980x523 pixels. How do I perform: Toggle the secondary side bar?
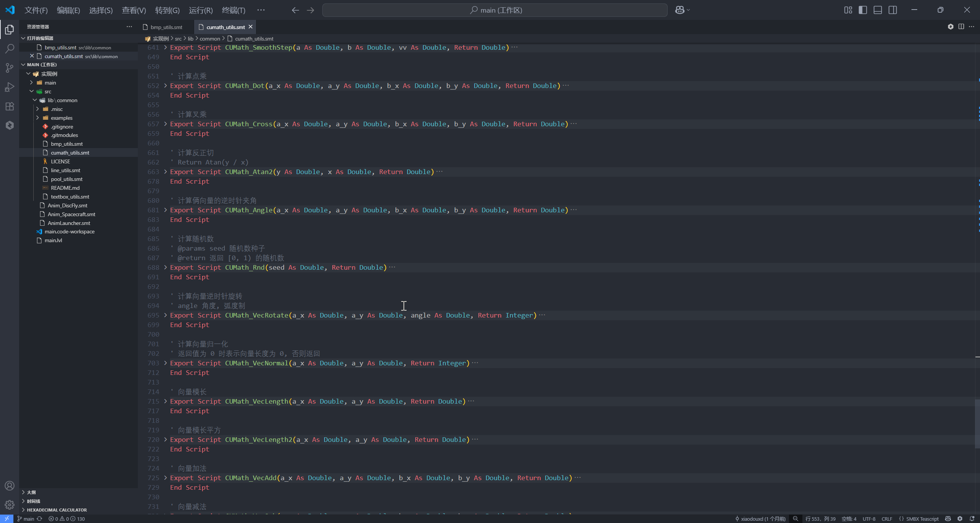pyautogui.click(x=893, y=10)
